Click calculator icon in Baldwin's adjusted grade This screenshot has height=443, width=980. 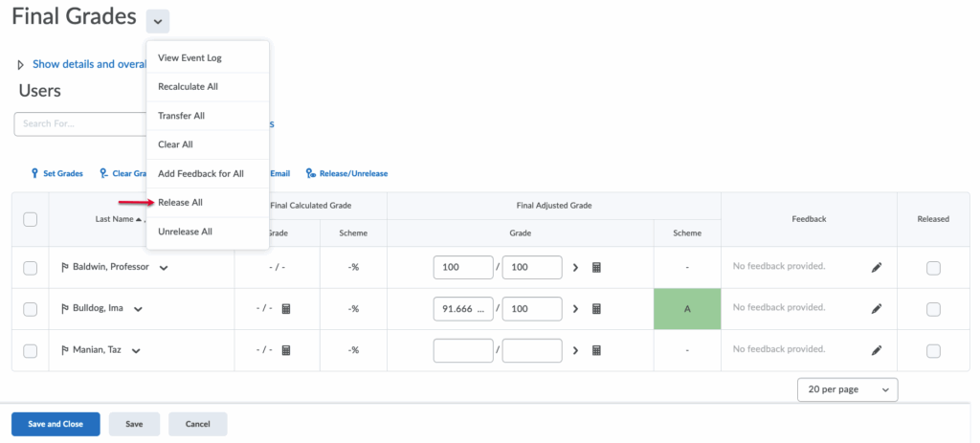coord(596,268)
